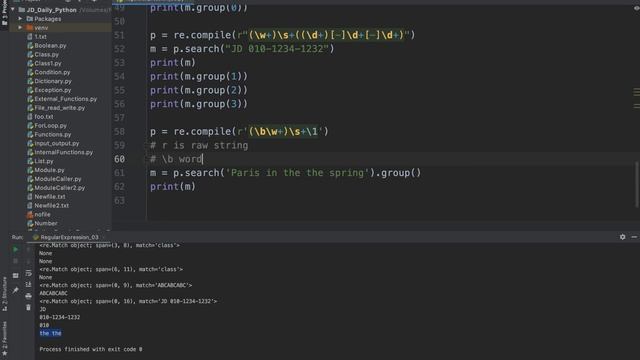Image resolution: width=640 pixels, height=360 pixels.
Task: Open the Structure tool window tab
Action: (x=4, y=294)
